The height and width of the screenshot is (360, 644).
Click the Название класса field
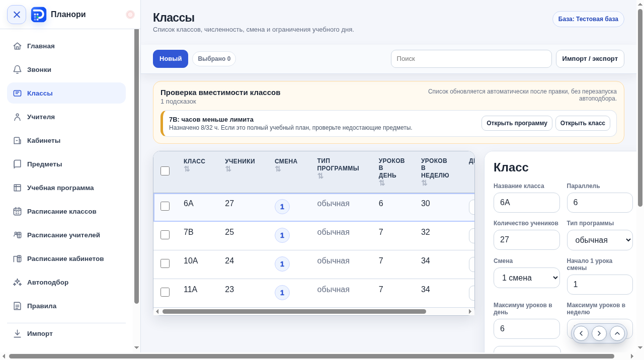coord(527,203)
